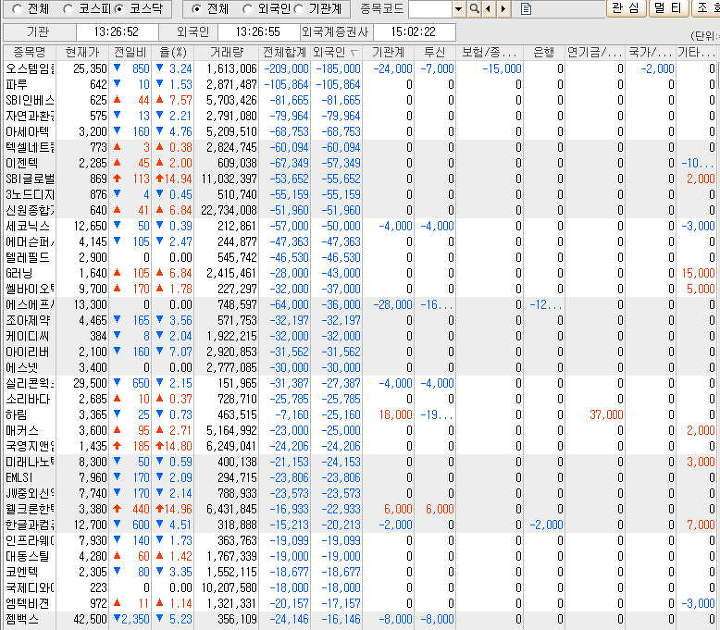The width and height of the screenshot is (720, 630).
Task: Select the 외국인 investor radio button
Action: pos(248,8)
